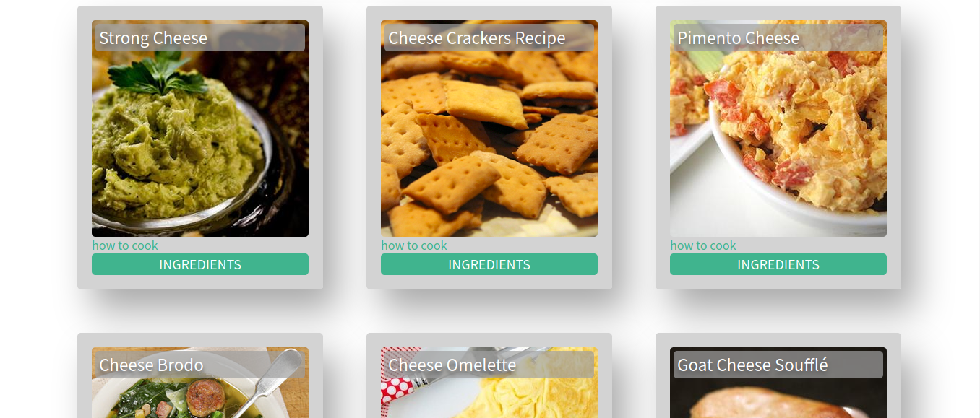The image size is (980, 418).
Task: Show INGREDIENTS for Pimento Cheese
Action: (778, 264)
